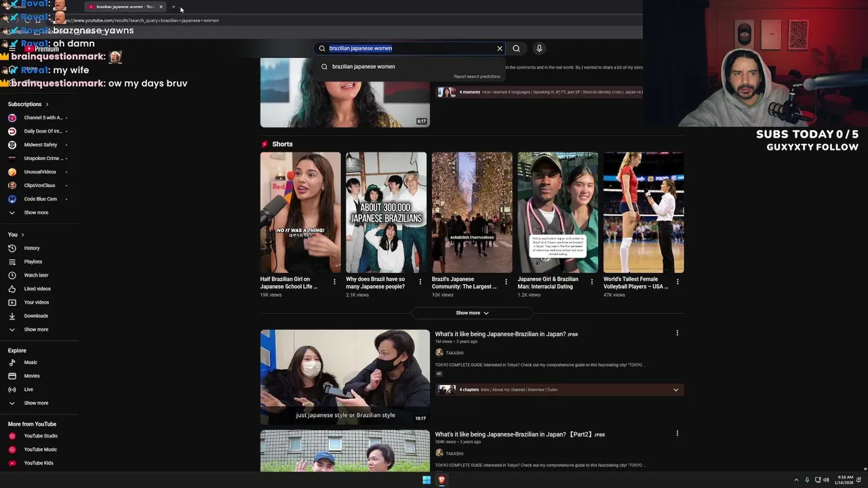Image resolution: width=868 pixels, height=488 pixels.
Task: Open the You section chevron
Action: click(x=22, y=235)
